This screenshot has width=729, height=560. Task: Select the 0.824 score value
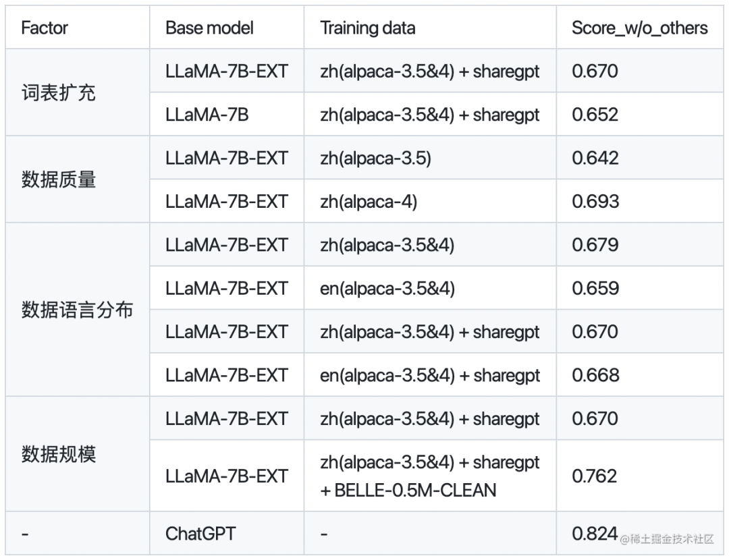(595, 534)
